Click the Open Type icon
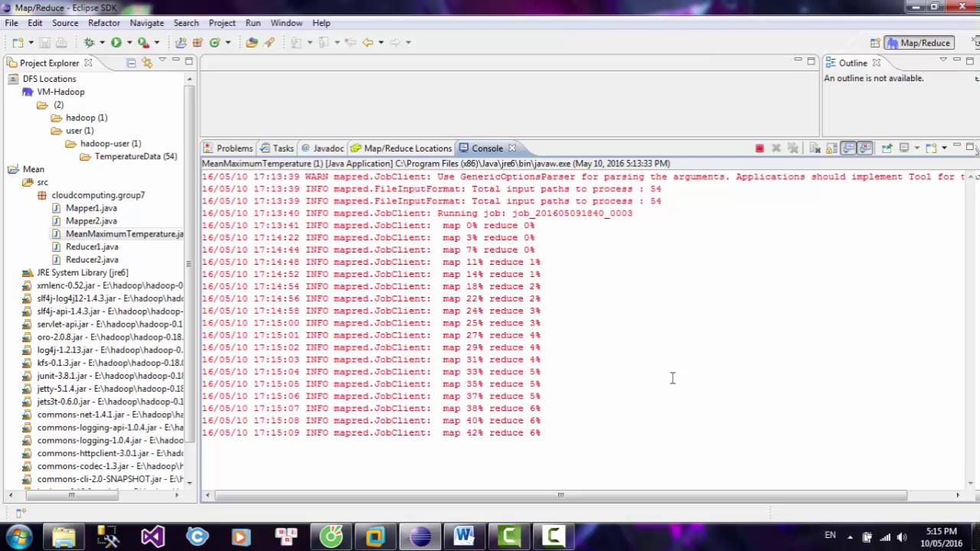This screenshot has height=551, width=980. pos(251,43)
